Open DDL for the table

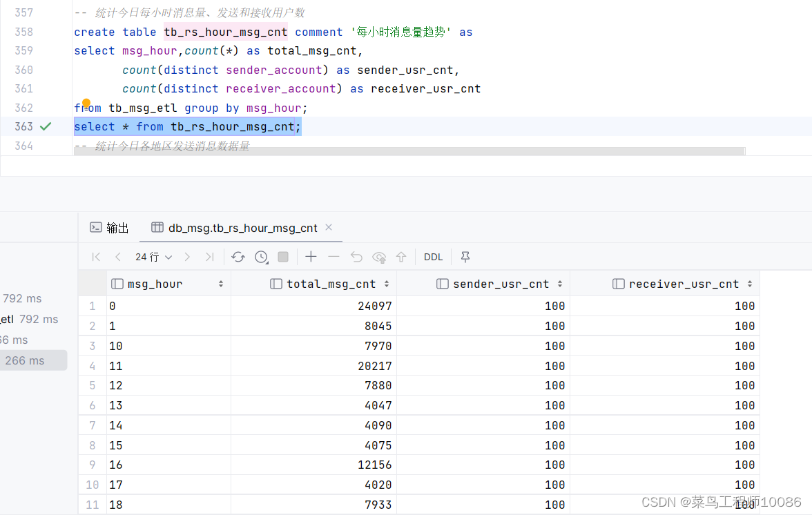[x=434, y=257]
